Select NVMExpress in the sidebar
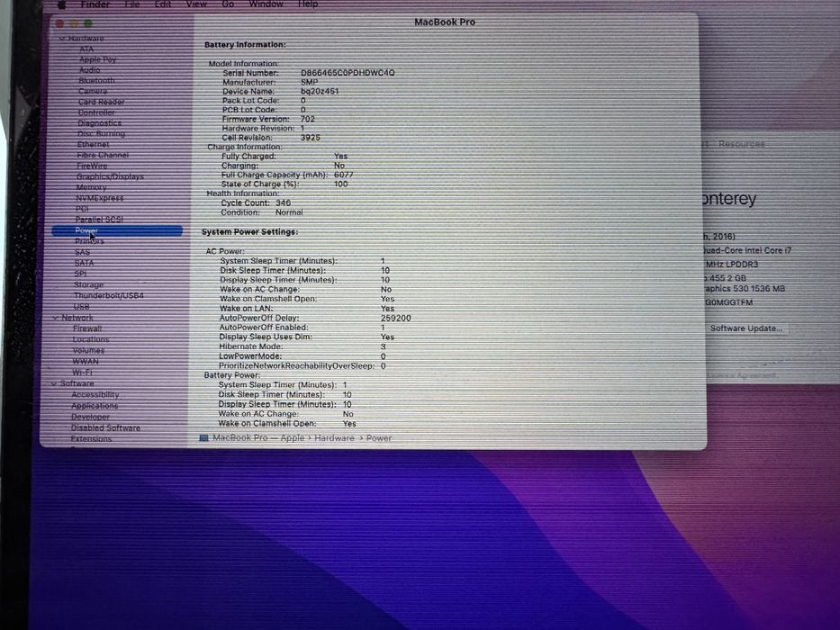840x630 pixels. pos(100,198)
